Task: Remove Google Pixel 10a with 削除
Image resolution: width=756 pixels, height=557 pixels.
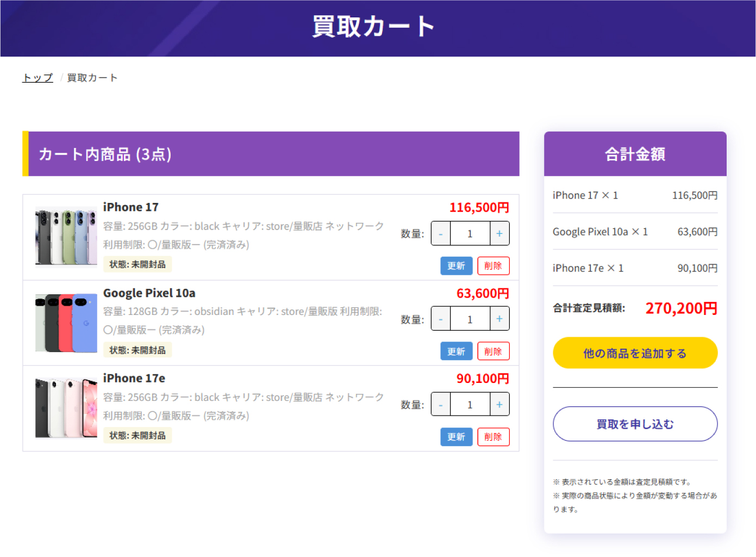Action: point(493,351)
